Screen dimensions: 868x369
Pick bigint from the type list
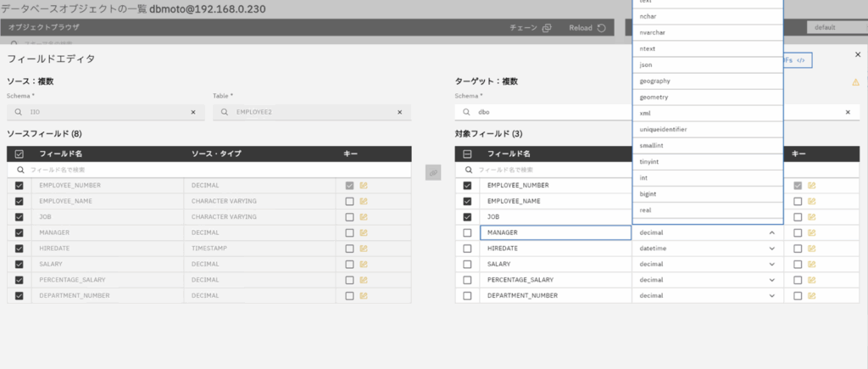(650, 193)
